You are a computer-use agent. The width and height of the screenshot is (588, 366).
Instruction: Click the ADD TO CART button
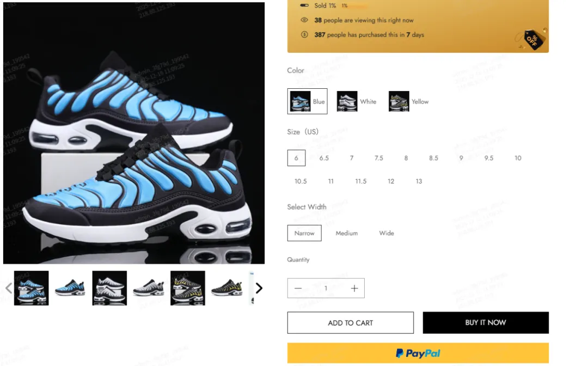pos(350,322)
